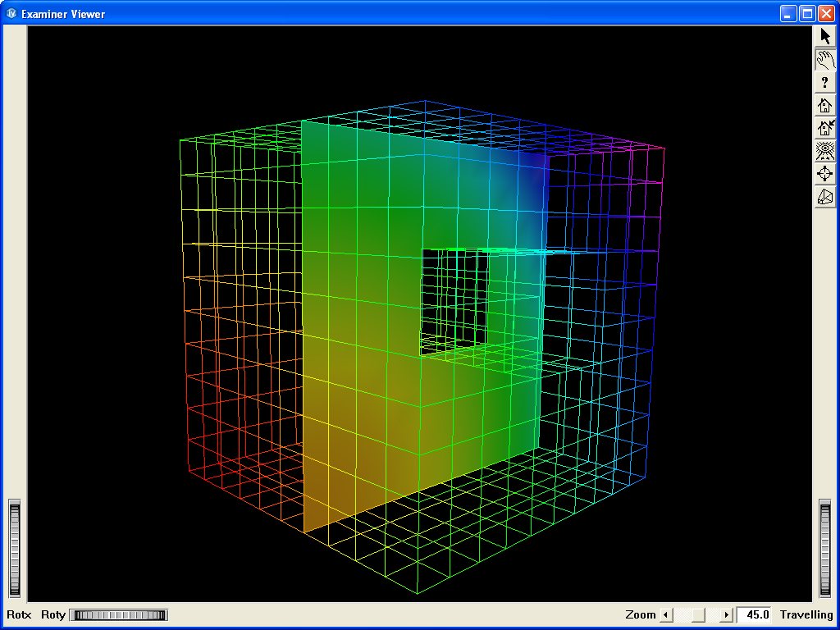
Task: Minimize the Examiner Viewer window
Action: click(788, 14)
